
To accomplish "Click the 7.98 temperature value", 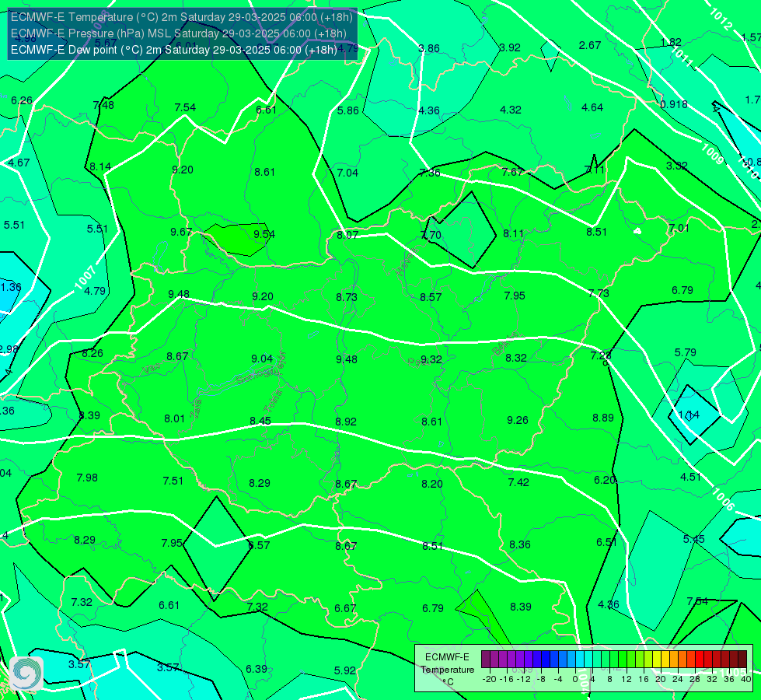I will (x=87, y=478).
